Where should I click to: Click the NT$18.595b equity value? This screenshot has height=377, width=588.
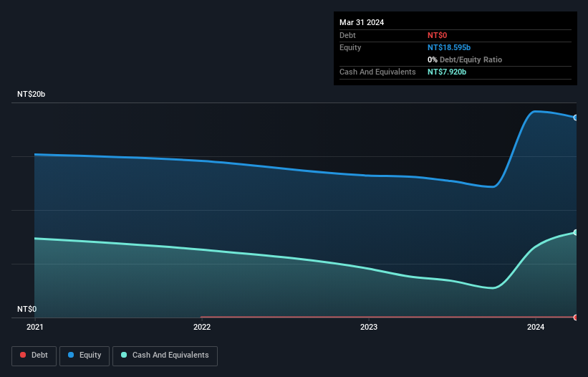449,47
